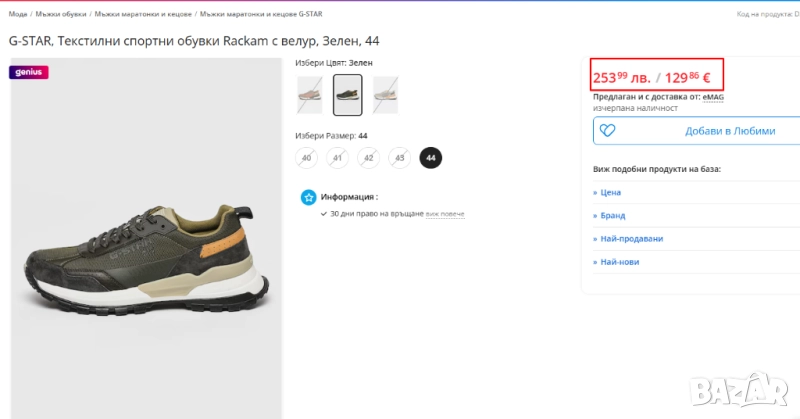Choose the third grey color swatch
The width and height of the screenshot is (800, 419).
(x=385, y=95)
